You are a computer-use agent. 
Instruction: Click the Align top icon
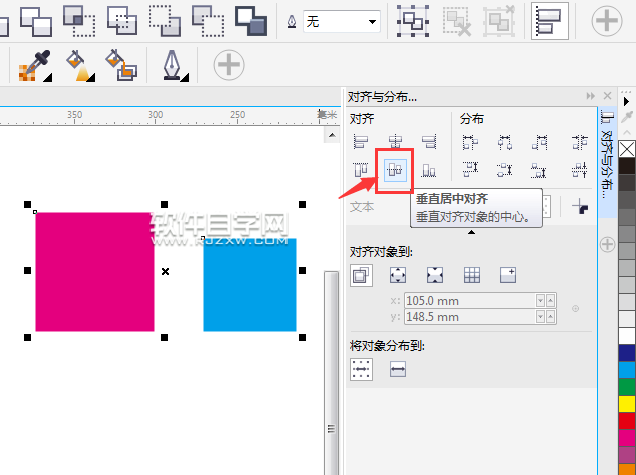coord(361,170)
